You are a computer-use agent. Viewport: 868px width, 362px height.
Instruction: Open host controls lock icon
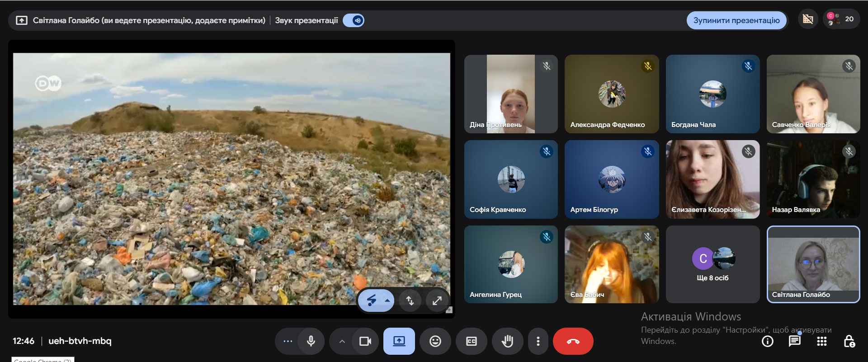(x=849, y=341)
